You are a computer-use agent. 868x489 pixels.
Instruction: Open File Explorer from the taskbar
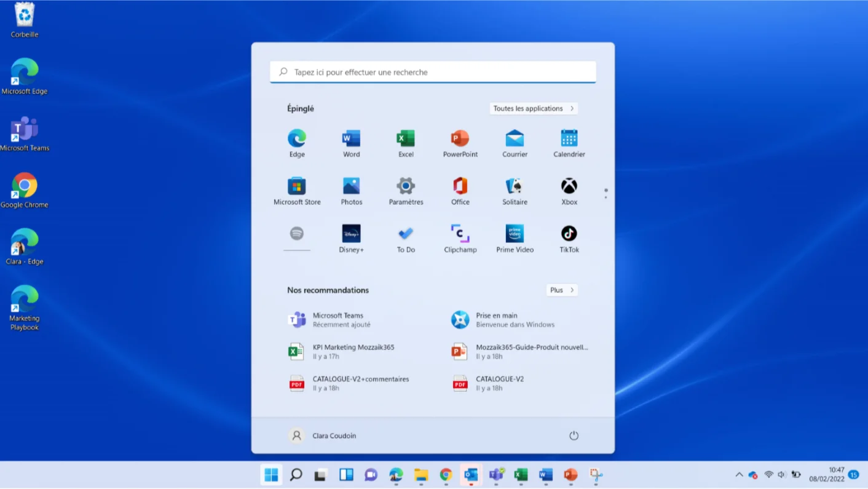click(421, 475)
